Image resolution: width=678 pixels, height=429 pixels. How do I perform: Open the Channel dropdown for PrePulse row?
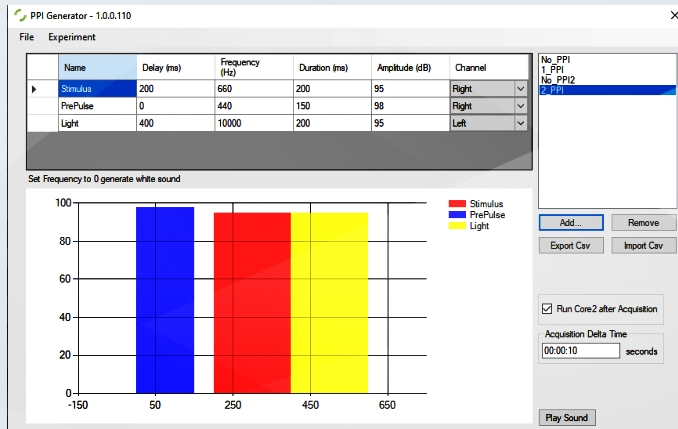[520, 106]
